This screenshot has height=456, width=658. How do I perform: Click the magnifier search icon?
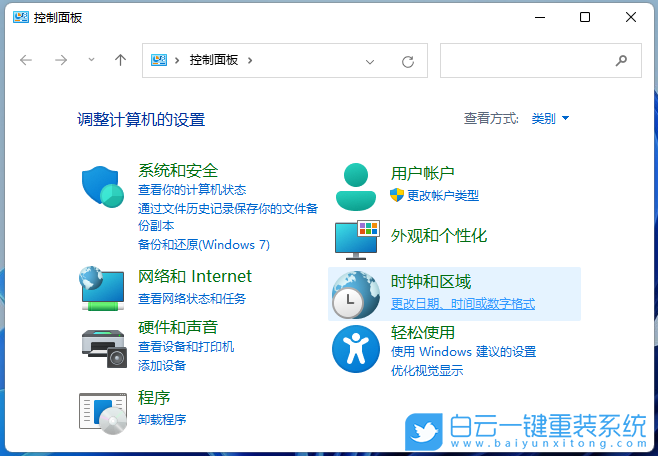[x=621, y=61]
